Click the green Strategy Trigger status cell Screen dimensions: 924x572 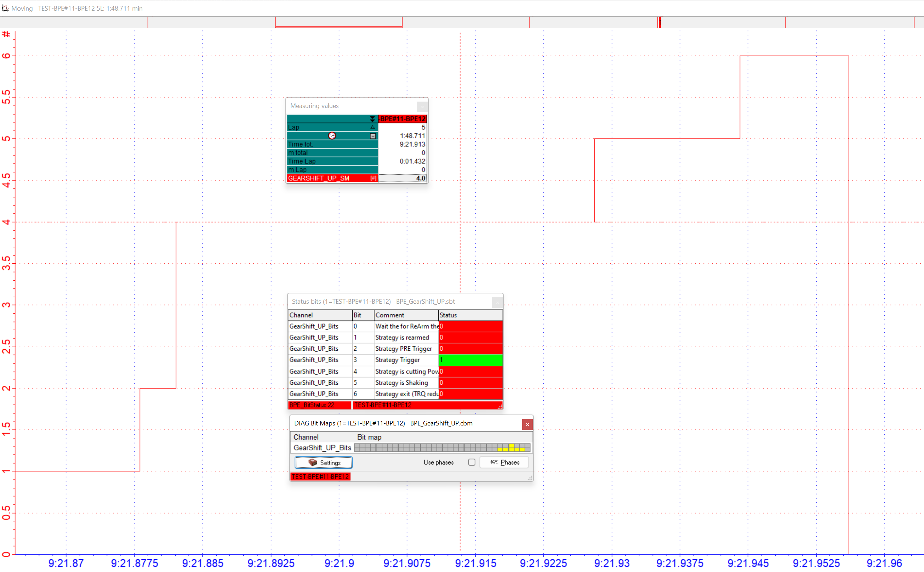point(470,360)
